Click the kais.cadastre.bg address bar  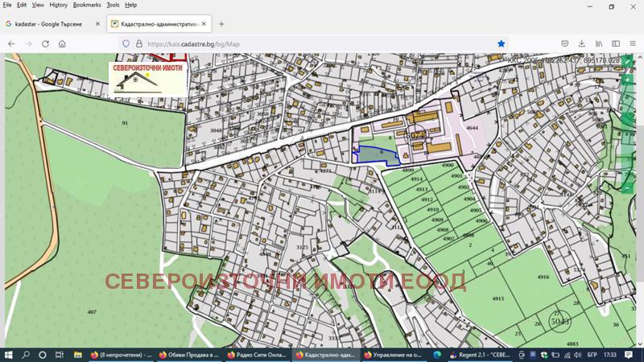click(306, 43)
